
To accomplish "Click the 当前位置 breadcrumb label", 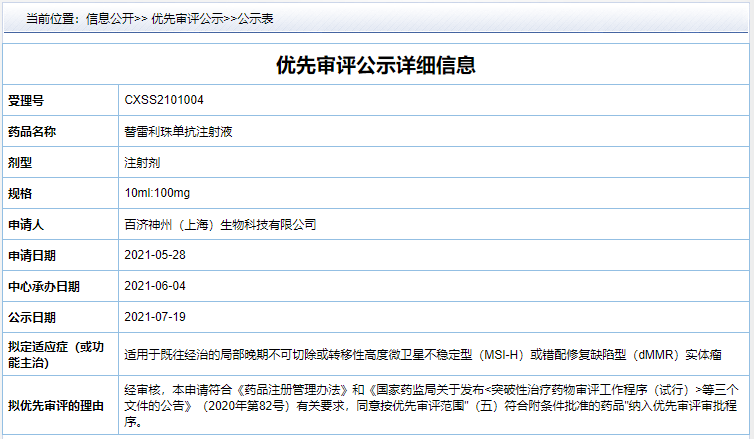I will point(52,19).
